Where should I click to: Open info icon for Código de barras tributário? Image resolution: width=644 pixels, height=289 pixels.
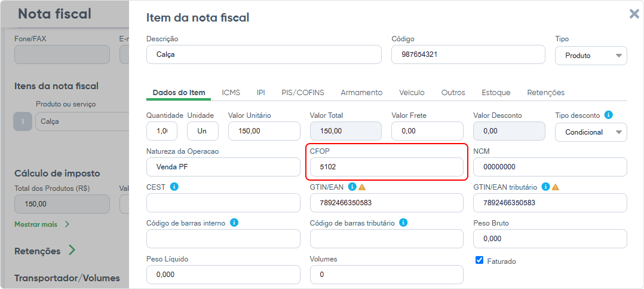(404, 223)
